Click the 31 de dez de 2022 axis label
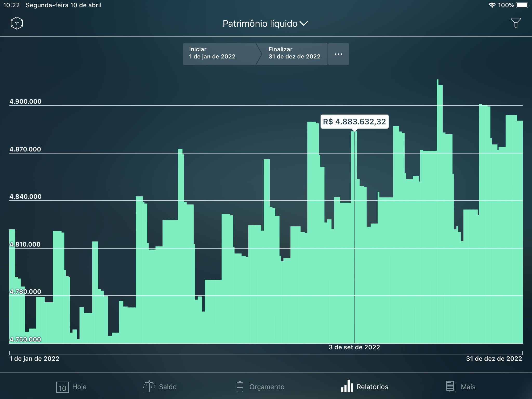The image size is (532, 399). (494, 359)
